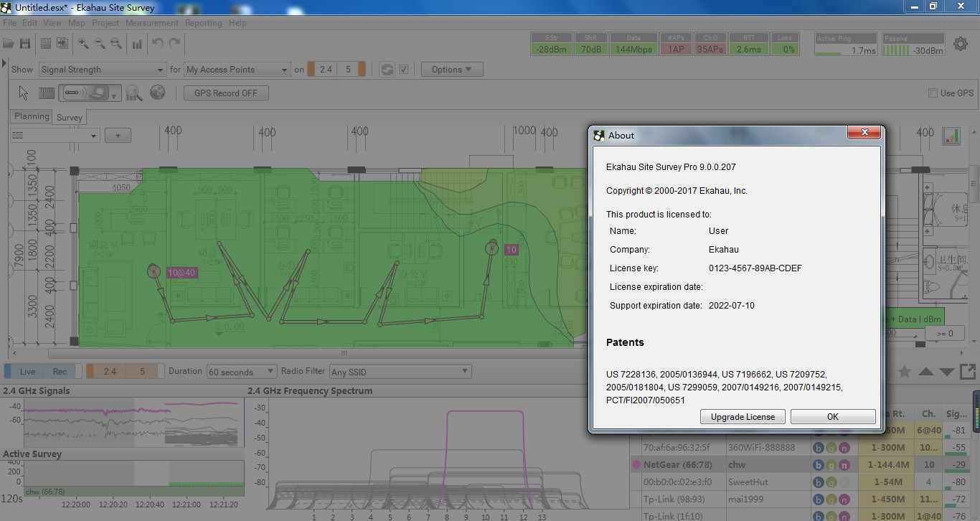980x521 pixels.
Task: Click the Passive -30dBm signal meter
Action: 913,44
